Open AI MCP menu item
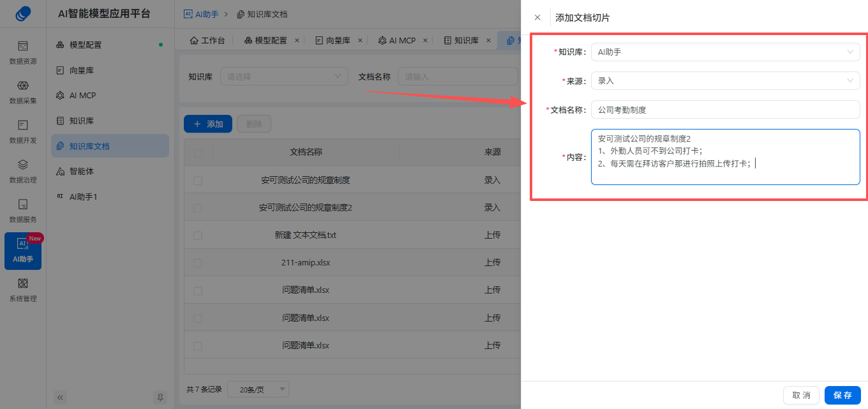This screenshot has width=868, height=409. pyautogui.click(x=110, y=95)
